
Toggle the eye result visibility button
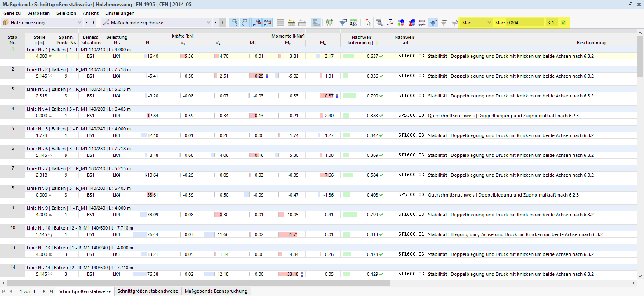[256, 23]
